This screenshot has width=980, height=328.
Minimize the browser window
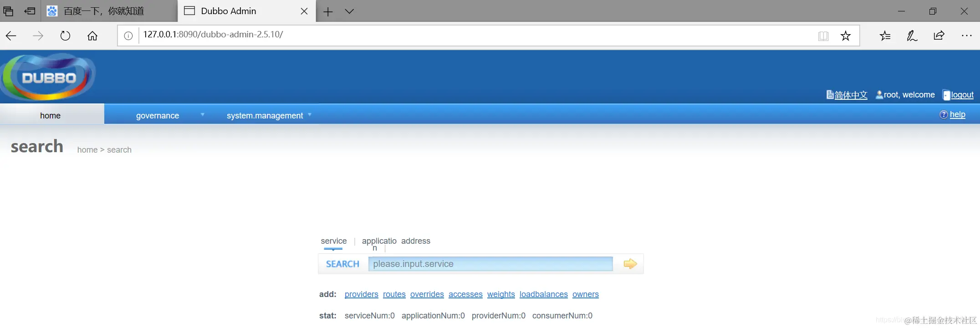point(901,11)
